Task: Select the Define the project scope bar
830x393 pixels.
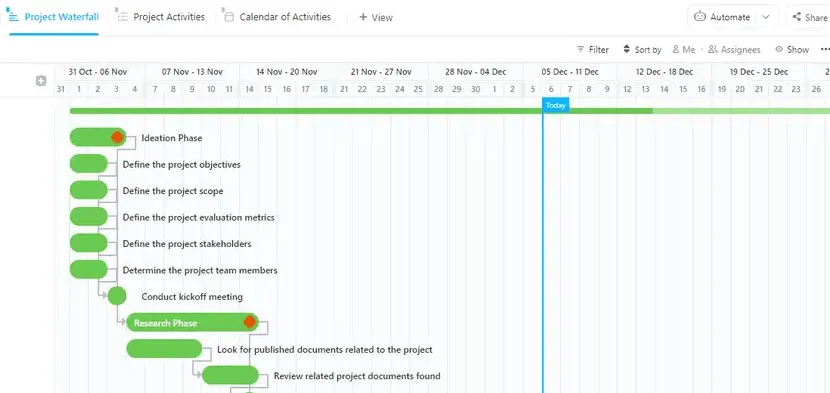Action: 88,190
